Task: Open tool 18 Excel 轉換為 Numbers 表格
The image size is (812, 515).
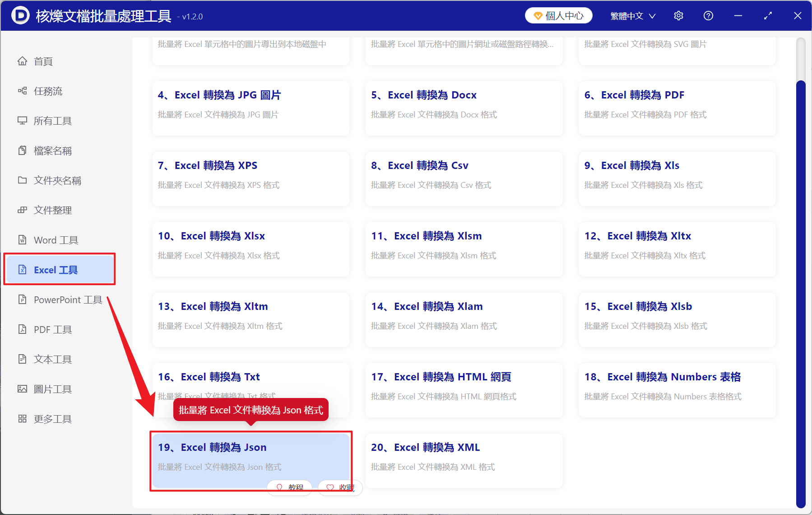Action: [x=677, y=390]
